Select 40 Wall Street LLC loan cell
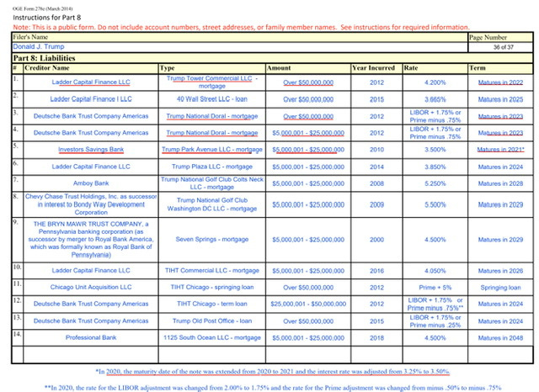 coord(212,99)
